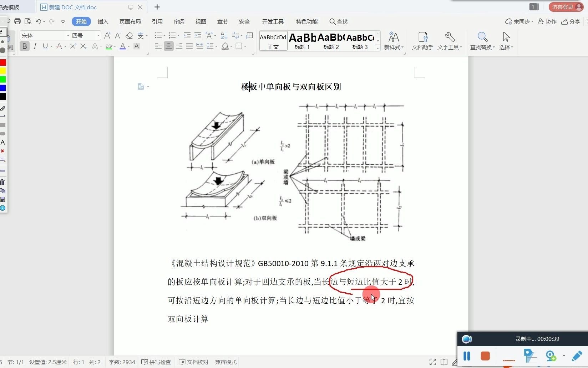The height and width of the screenshot is (368, 588).
Task: Stop the screen recording
Action: (x=485, y=356)
